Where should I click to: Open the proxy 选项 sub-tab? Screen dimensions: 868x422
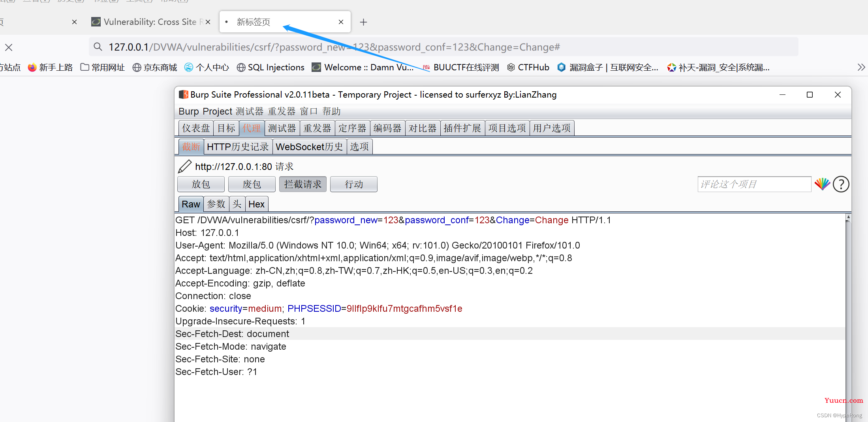click(x=359, y=147)
